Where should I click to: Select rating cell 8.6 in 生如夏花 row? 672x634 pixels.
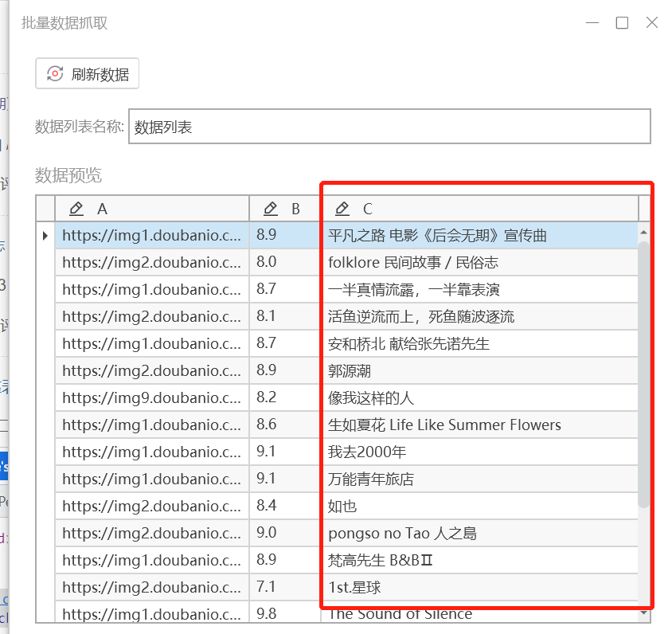[x=284, y=425]
